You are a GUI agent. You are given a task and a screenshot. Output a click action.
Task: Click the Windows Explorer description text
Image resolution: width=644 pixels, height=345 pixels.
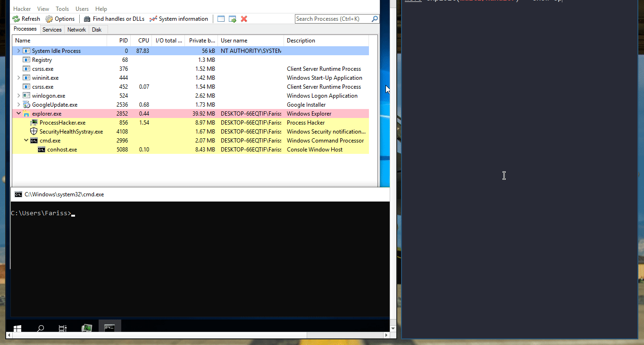tap(309, 114)
